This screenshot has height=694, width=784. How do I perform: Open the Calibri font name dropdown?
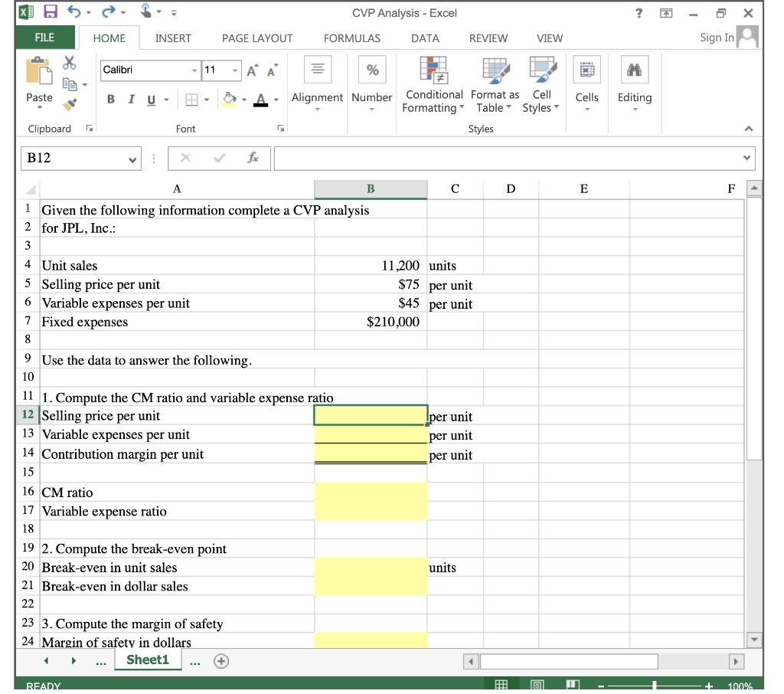[x=194, y=70]
